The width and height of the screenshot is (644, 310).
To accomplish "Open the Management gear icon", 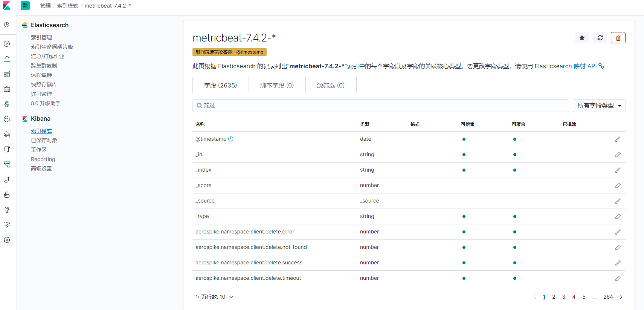I will [x=7, y=240].
